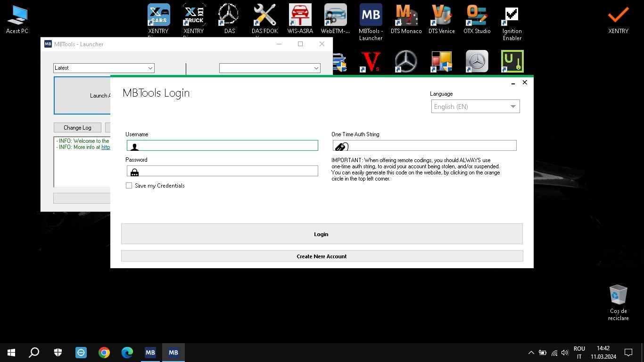Click the Launch button in Launcher window
The width and height of the screenshot is (644, 362).
click(x=83, y=96)
